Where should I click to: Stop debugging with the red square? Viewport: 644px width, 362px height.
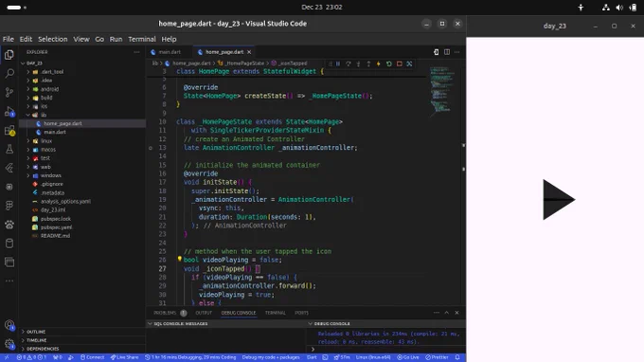pos(400,63)
